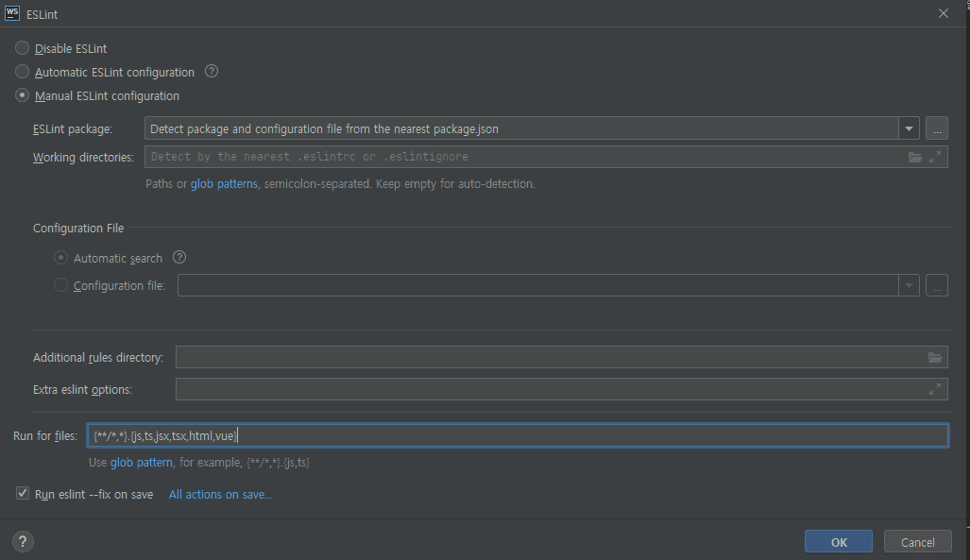Browse folder for Additional rules directory
The height and width of the screenshot is (560, 970).
click(935, 357)
